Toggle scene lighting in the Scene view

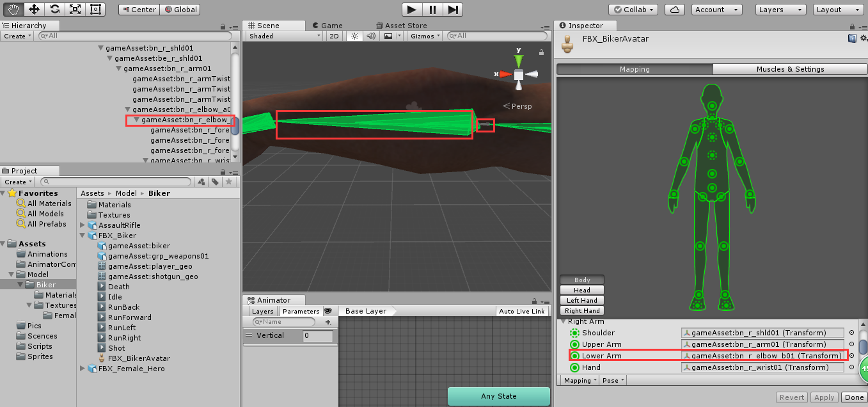(354, 36)
